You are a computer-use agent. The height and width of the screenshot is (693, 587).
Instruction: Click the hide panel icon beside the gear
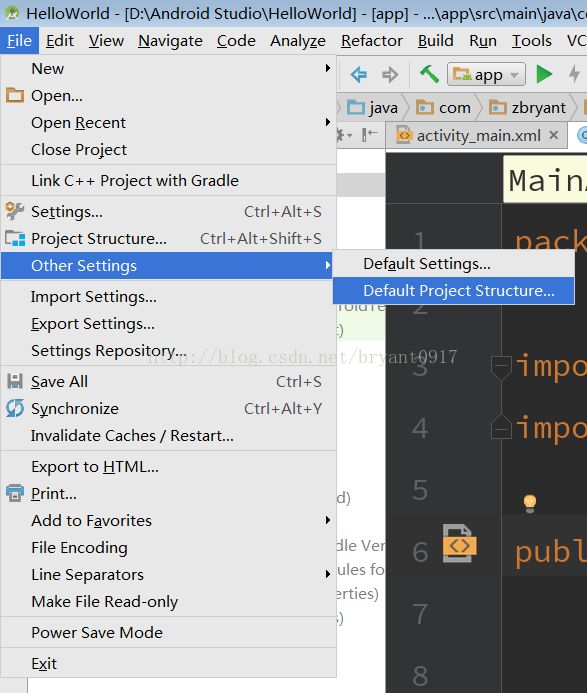[x=370, y=134]
